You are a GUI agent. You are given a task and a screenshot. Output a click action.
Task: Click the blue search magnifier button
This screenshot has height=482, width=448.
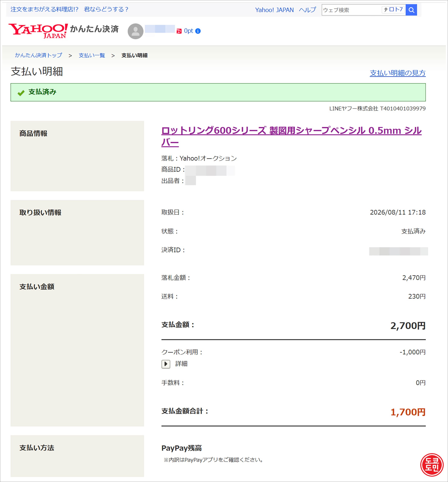[411, 10]
